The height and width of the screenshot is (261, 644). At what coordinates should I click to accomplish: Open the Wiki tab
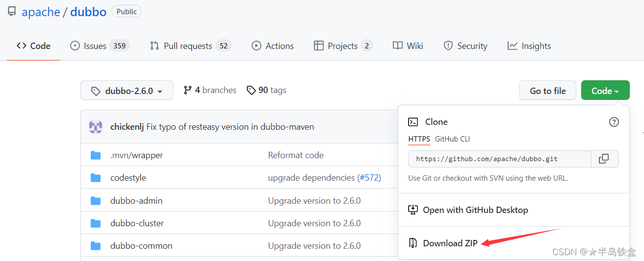point(408,46)
